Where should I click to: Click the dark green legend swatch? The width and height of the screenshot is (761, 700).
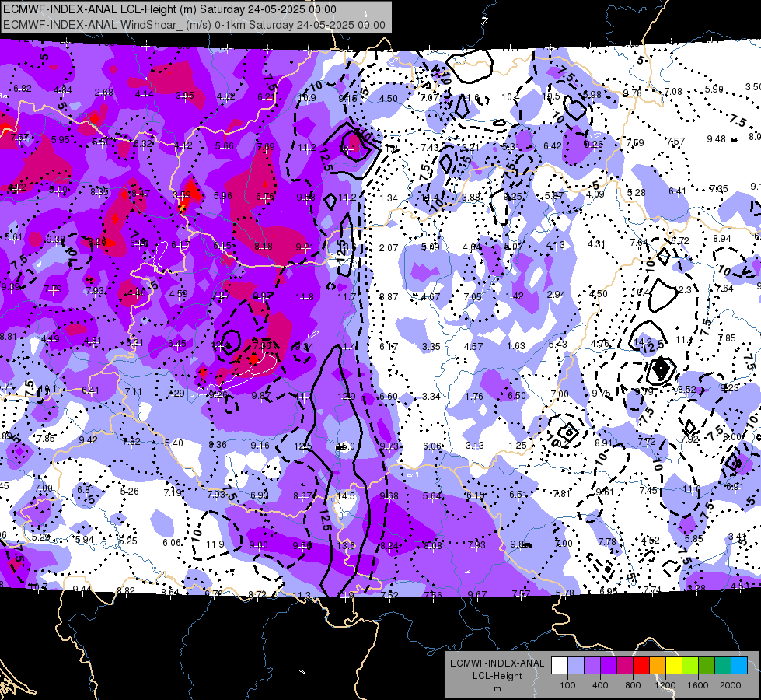707,666
